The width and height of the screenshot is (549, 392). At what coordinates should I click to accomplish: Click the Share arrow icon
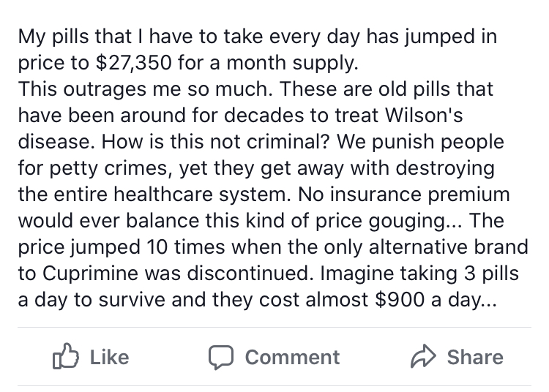423,356
